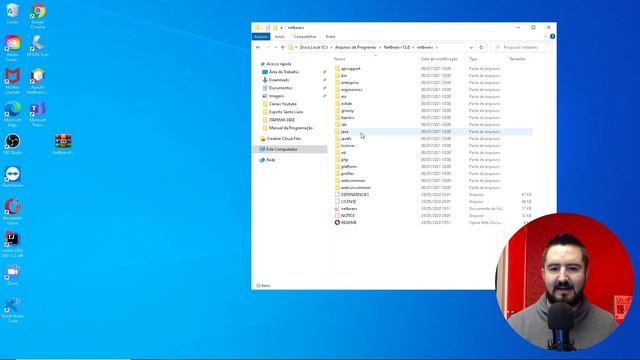The width and height of the screenshot is (640, 360).
Task: Click the Explorer back arrow
Action: [x=258, y=47]
